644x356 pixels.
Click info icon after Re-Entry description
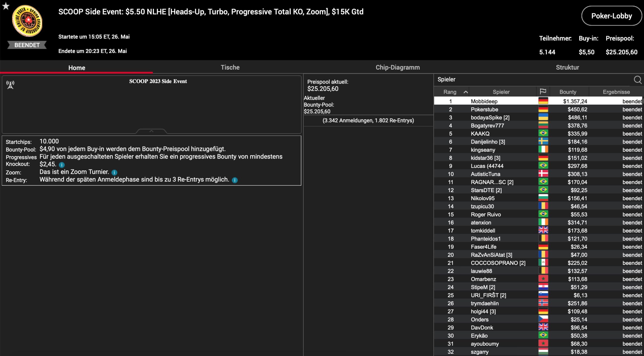(x=235, y=180)
